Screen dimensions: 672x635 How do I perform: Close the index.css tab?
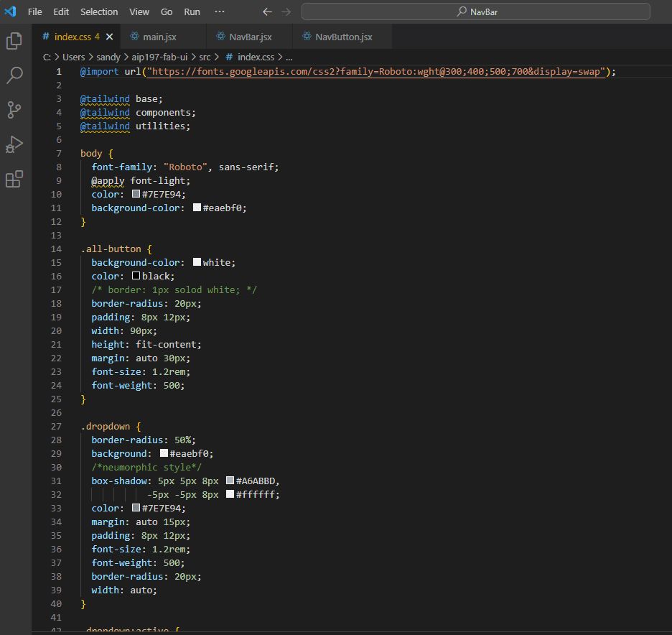click(109, 37)
